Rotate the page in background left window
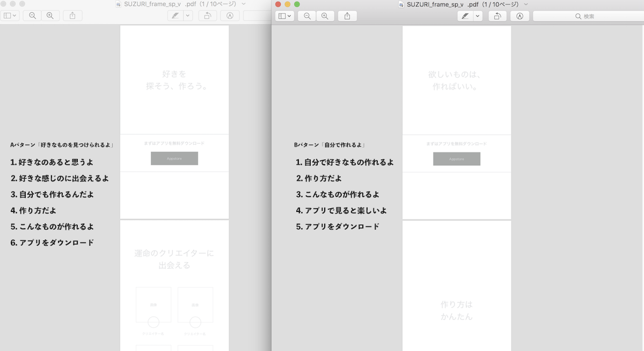Screen dimensions: 644x351 [207, 16]
